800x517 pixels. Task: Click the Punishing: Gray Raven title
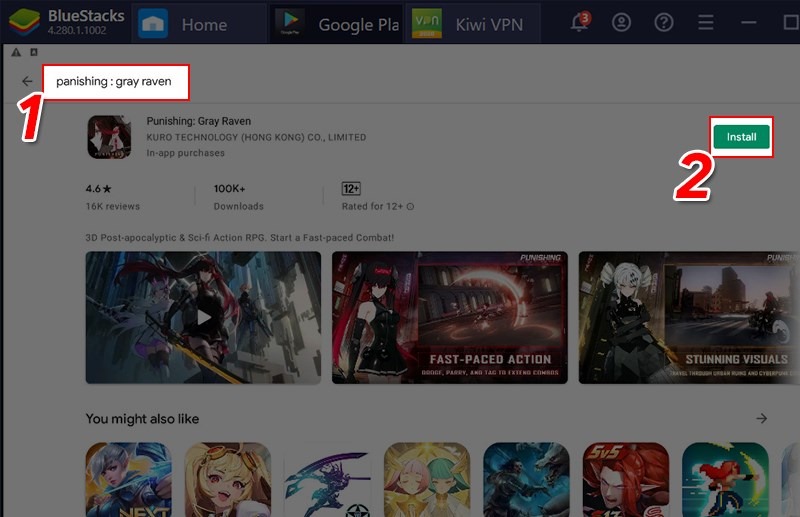[x=198, y=121]
